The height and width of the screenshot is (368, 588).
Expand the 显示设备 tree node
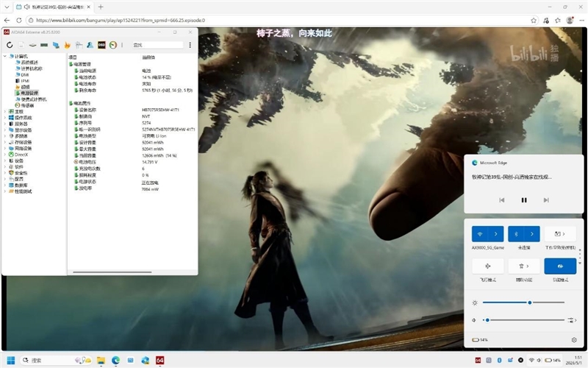pos(5,130)
